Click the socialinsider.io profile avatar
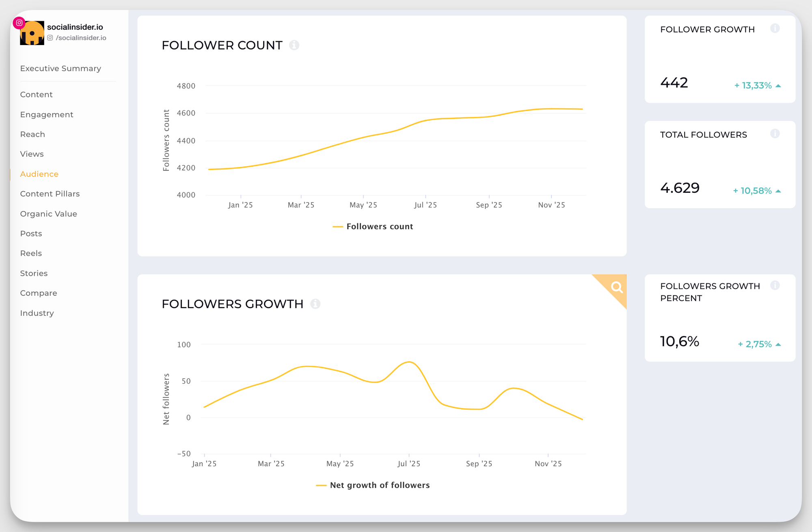 [x=32, y=34]
